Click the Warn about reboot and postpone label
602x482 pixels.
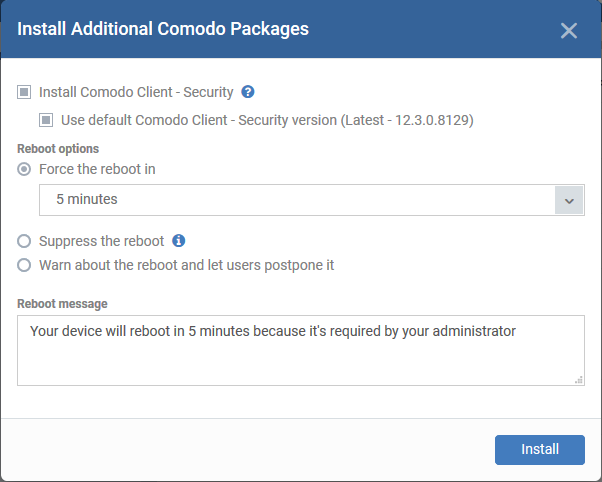pyautogui.click(x=187, y=265)
